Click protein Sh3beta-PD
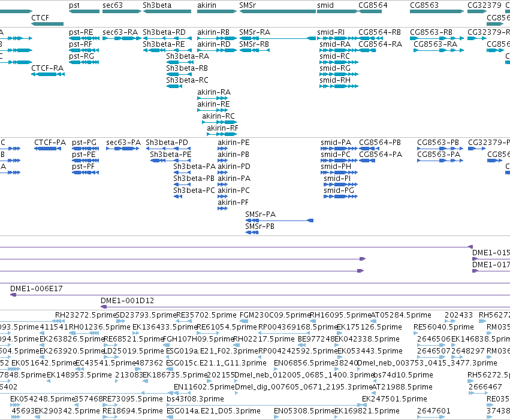The image size is (510, 420). [x=168, y=149]
